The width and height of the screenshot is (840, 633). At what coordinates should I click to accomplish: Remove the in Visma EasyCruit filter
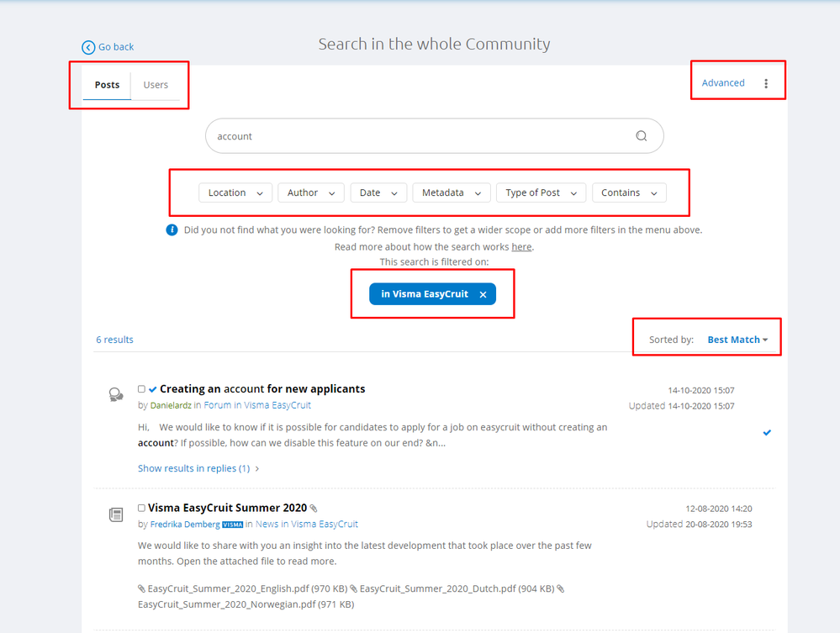click(483, 294)
